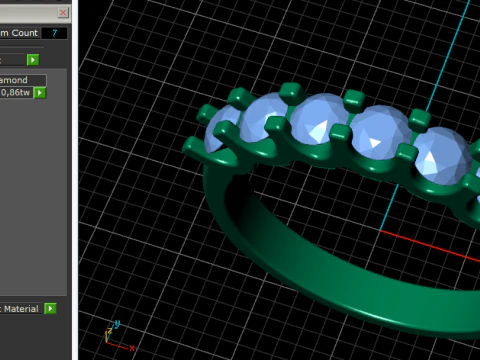The width and height of the screenshot is (480, 360).
Task: Click the 0,86tw weight field
Action: (16, 92)
